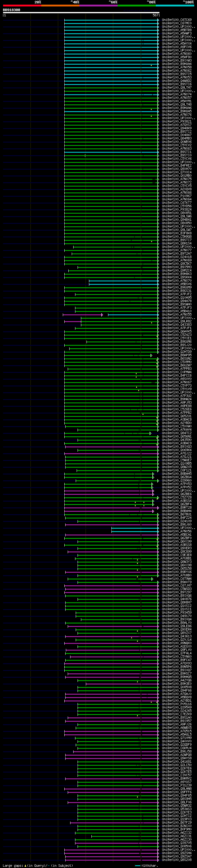The image size is (197, 868).
Task: Click UniRef100_P93821 hit name
Action: tap(177, 121)
